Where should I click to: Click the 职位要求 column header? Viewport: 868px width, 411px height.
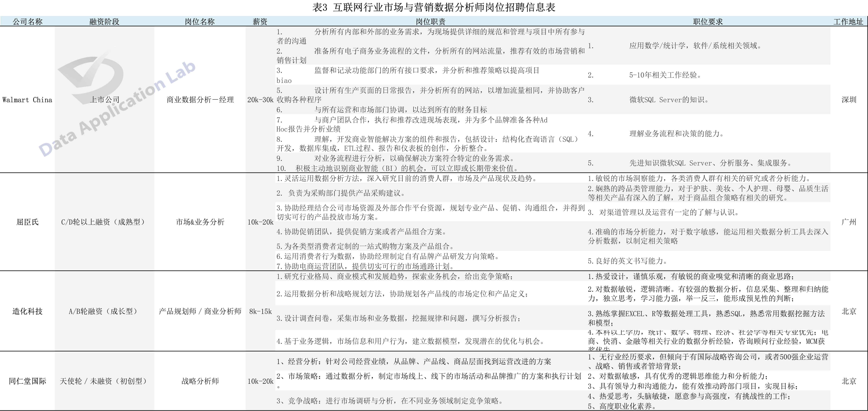tap(708, 22)
